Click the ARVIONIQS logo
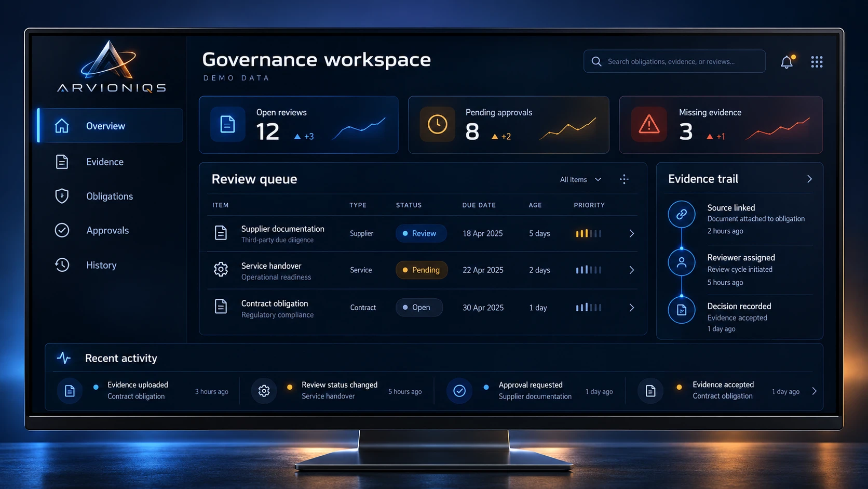The width and height of the screenshot is (868, 489). click(111, 67)
